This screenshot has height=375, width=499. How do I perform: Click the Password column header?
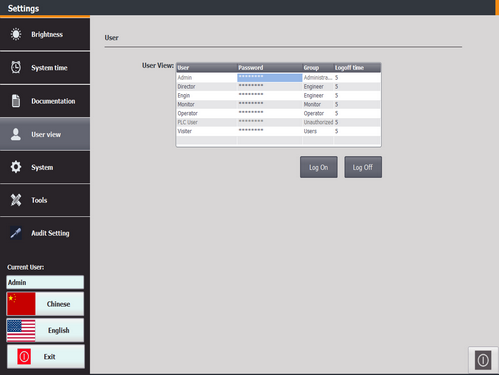pyautogui.click(x=269, y=68)
